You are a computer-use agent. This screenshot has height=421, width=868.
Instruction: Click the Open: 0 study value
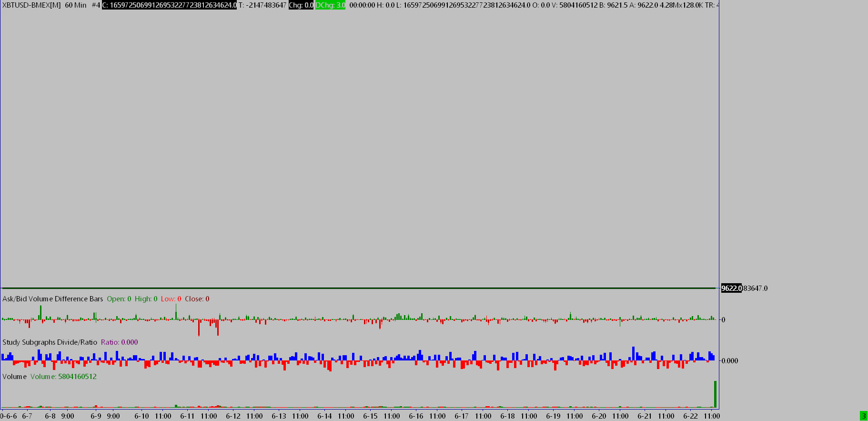click(119, 299)
